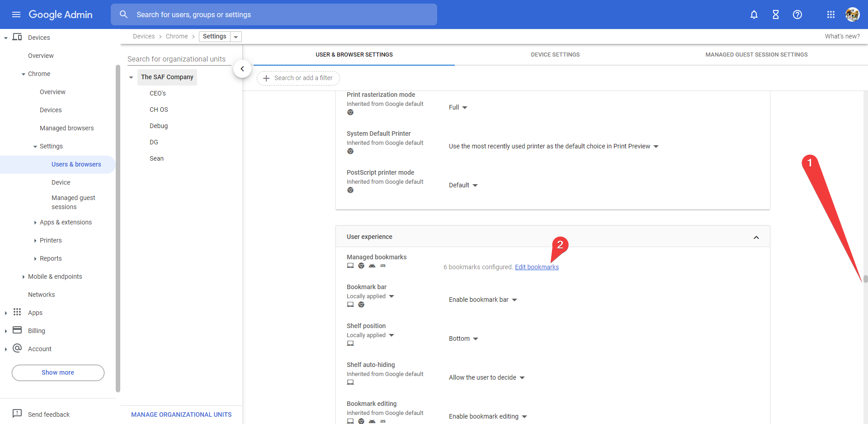The width and height of the screenshot is (868, 424).
Task: Open Shelf position Bottom dropdown
Action: [x=463, y=338]
